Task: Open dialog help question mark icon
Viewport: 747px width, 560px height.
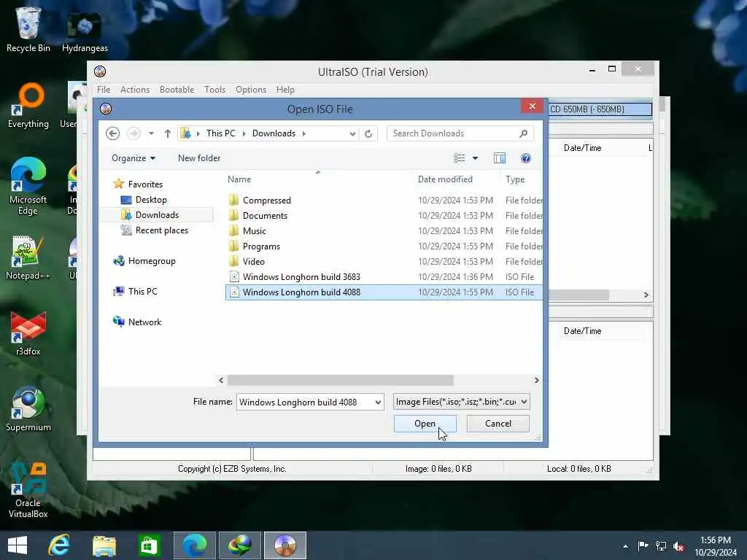Action: click(525, 158)
